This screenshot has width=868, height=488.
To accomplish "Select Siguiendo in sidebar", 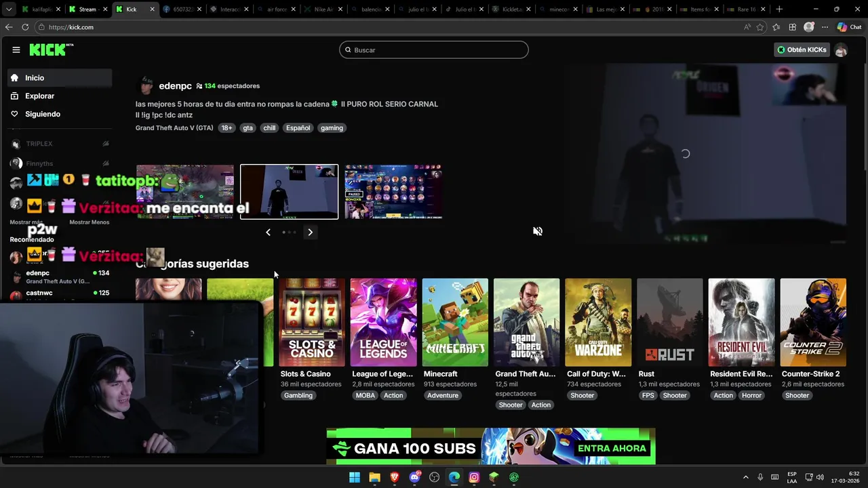I will (x=60, y=114).
